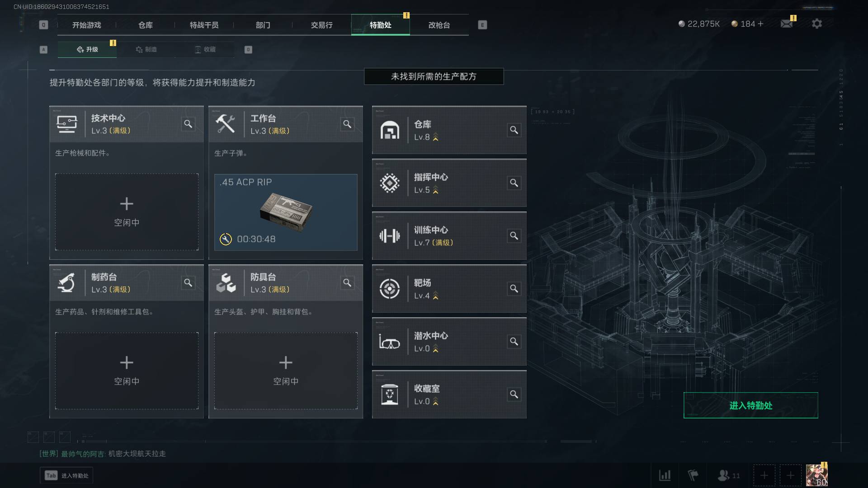Switch to the 改枪台 tab

(x=439, y=25)
